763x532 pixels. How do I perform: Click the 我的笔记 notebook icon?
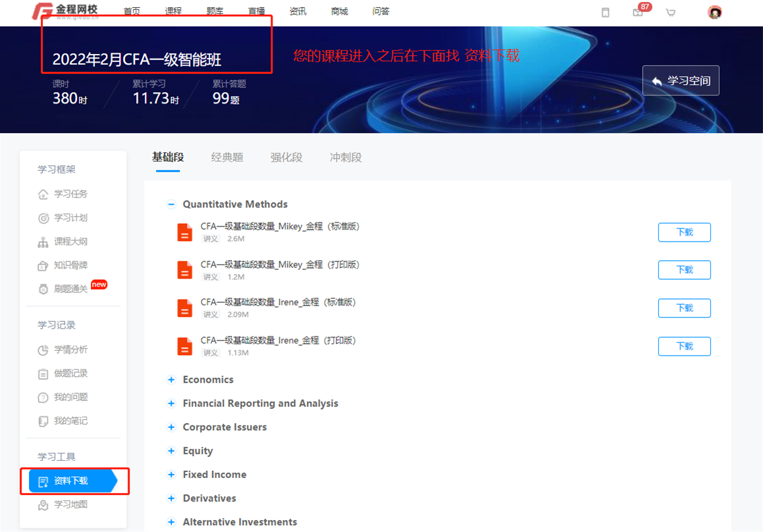(43, 421)
